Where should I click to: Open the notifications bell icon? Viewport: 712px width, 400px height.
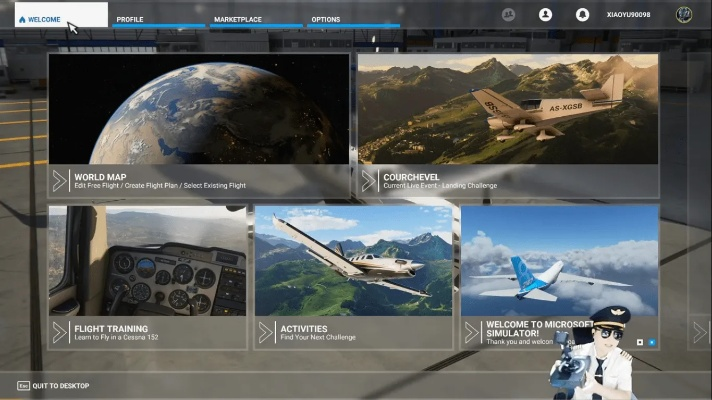pos(582,15)
